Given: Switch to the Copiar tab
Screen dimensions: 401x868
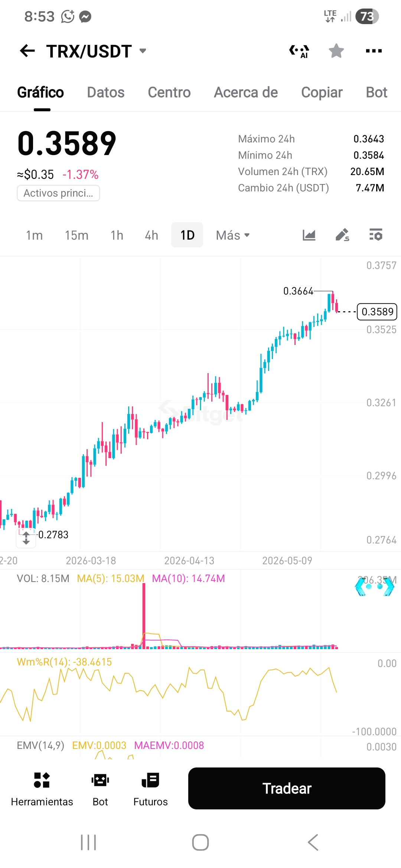Looking at the screenshot, I should [x=322, y=92].
